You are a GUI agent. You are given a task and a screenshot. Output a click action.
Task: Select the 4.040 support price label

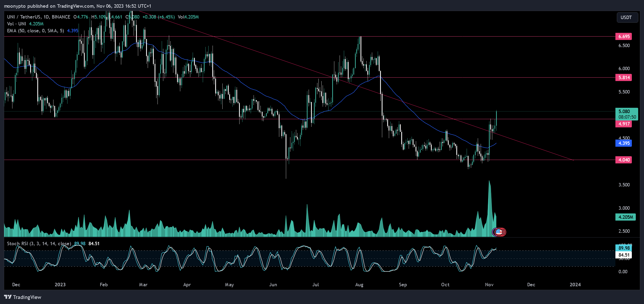[624, 160]
